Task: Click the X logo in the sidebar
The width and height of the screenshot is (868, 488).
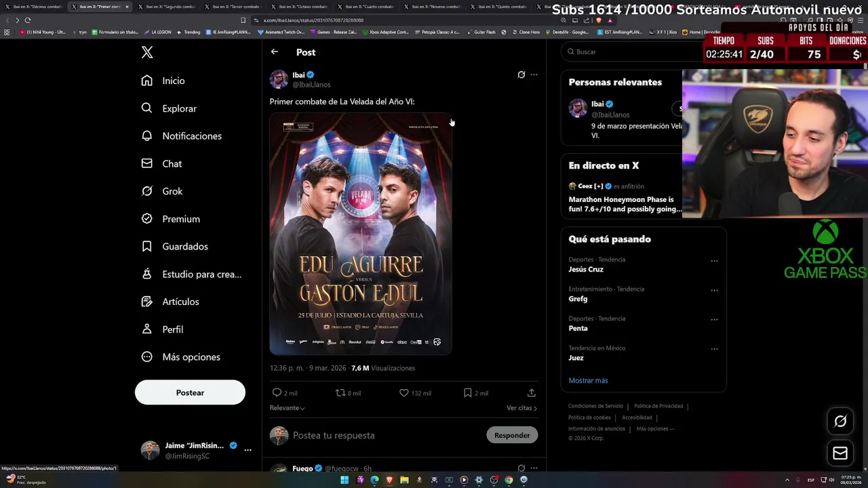Action: point(147,53)
